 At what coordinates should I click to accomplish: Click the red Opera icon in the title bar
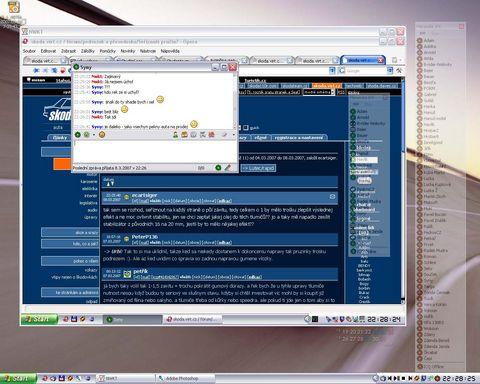point(25,42)
